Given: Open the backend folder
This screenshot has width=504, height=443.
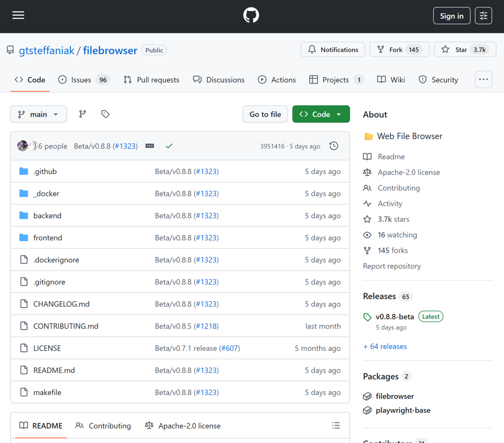Looking at the screenshot, I should coord(47,216).
